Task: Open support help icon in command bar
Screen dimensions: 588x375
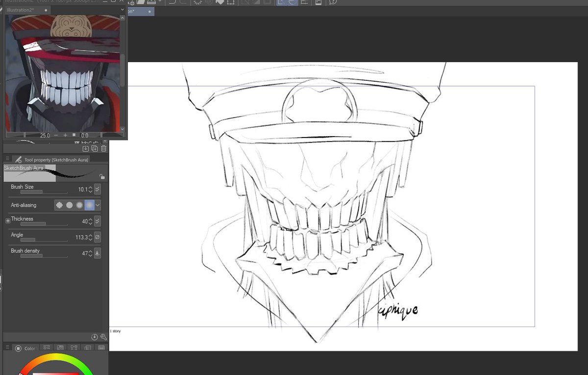Action: coord(333,2)
